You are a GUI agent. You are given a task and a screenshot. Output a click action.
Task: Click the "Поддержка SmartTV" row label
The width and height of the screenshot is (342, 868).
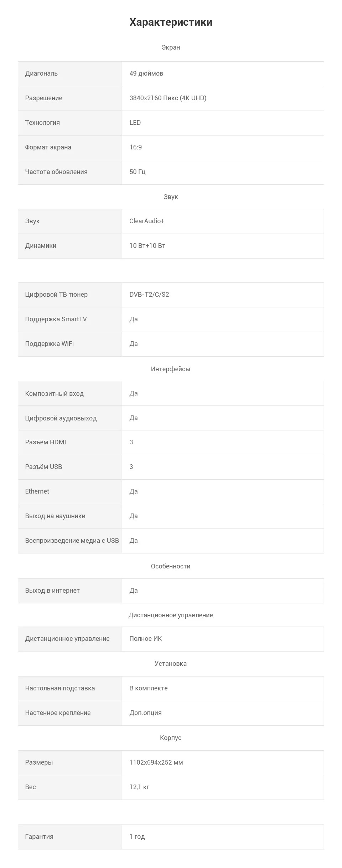(x=56, y=319)
